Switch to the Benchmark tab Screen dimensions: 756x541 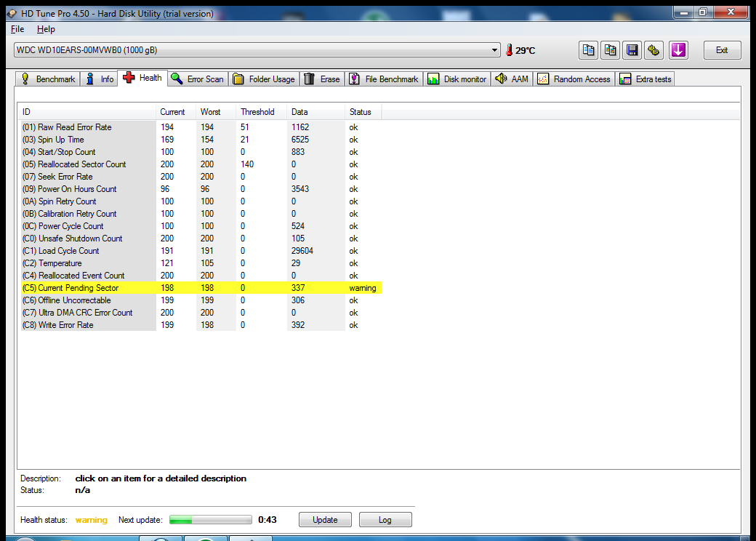[48, 79]
